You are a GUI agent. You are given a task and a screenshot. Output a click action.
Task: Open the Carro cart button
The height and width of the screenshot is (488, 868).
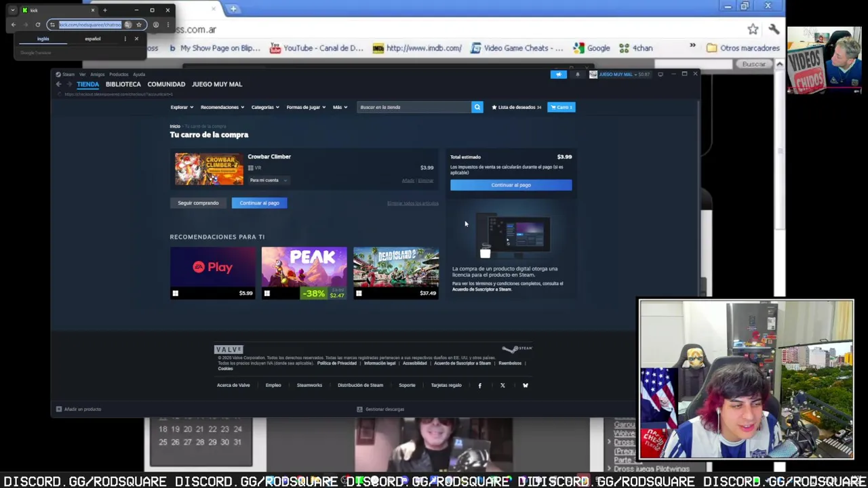(x=561, y=107)
